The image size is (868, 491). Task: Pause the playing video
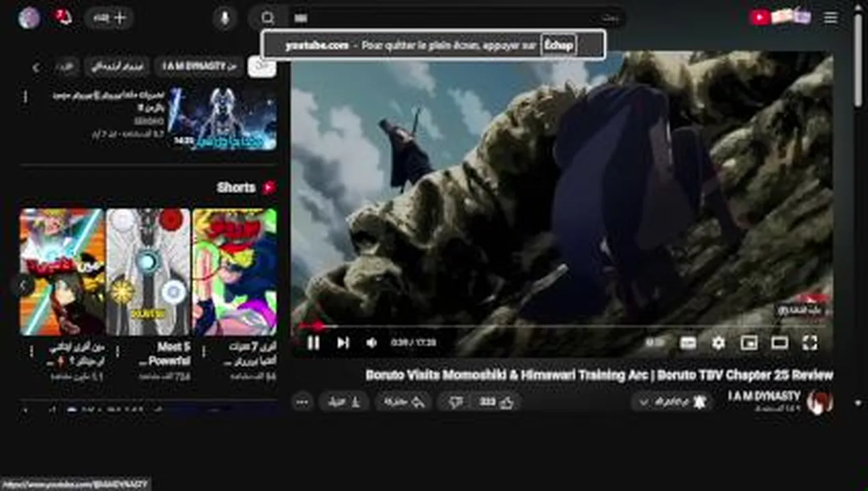point(313,343)
